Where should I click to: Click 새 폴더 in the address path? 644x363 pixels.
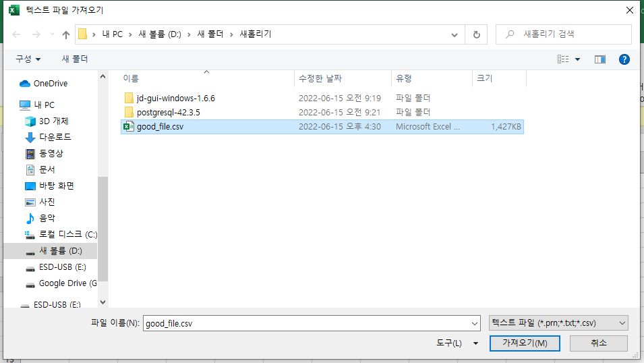[210, 34]
